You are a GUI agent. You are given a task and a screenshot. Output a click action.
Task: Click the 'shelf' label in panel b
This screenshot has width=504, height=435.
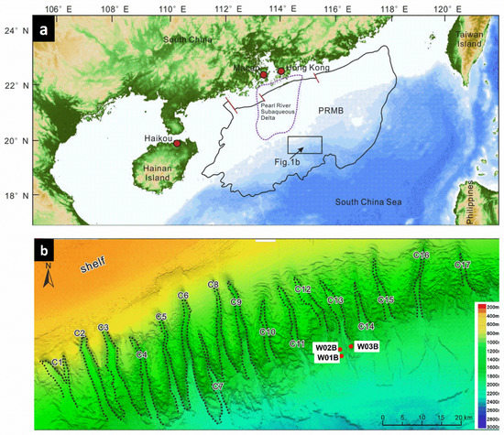point(93,265)
